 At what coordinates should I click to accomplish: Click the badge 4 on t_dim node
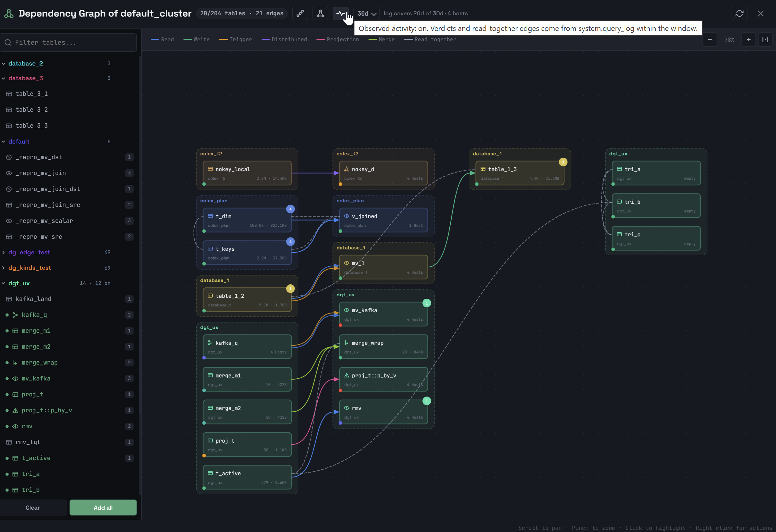(x=290, y=209)
